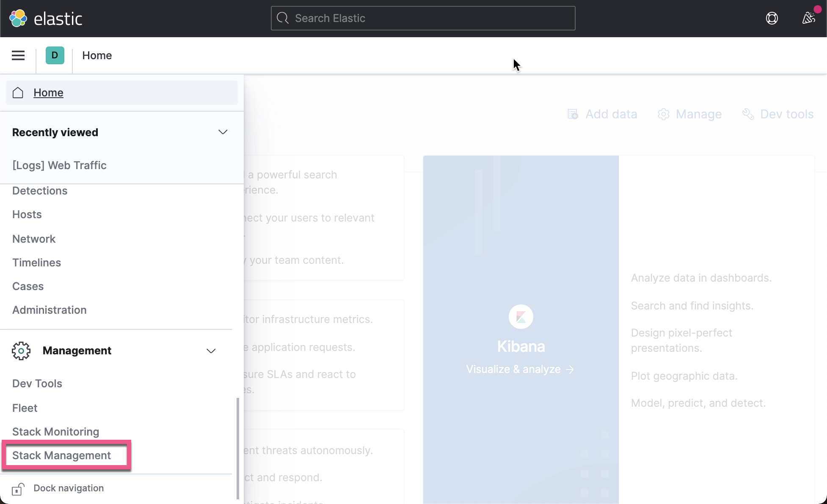
Task: Click the navigation panel scrollbar
Action: coord(237,448)
